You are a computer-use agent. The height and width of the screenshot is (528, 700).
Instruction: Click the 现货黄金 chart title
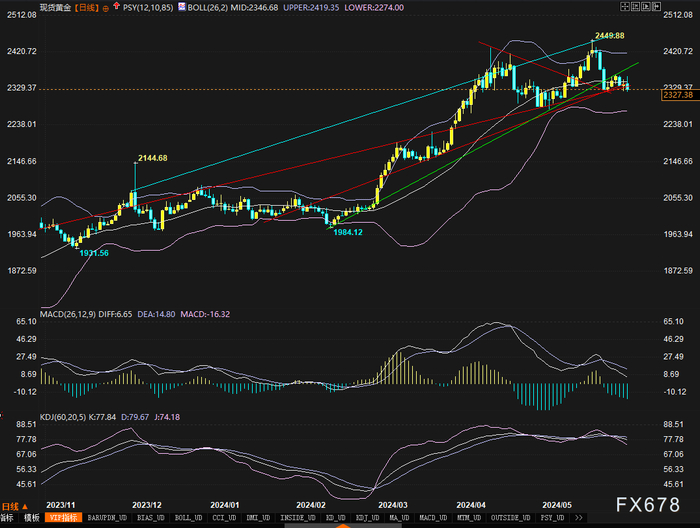pyautogui.click(x=57, y=7)
